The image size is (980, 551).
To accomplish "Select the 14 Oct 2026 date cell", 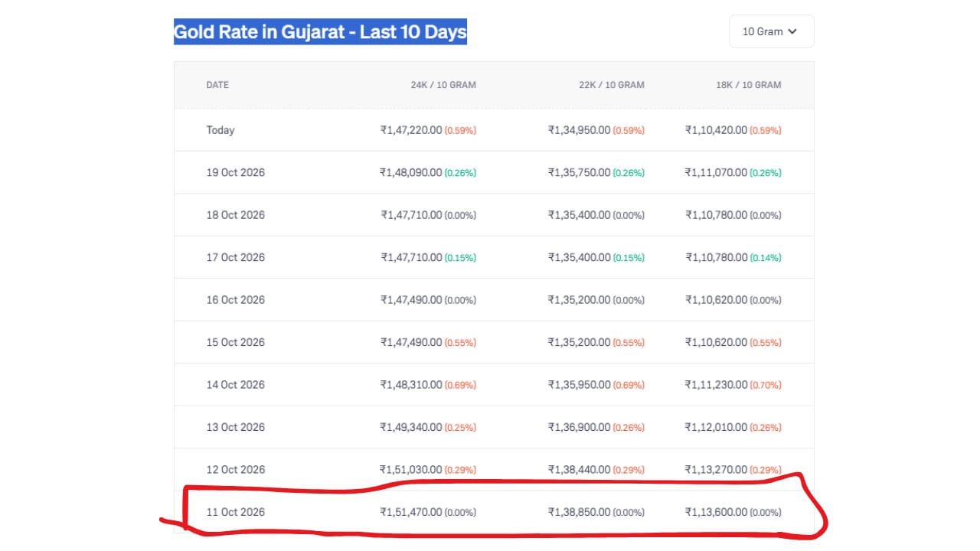I will pos(236,384).
